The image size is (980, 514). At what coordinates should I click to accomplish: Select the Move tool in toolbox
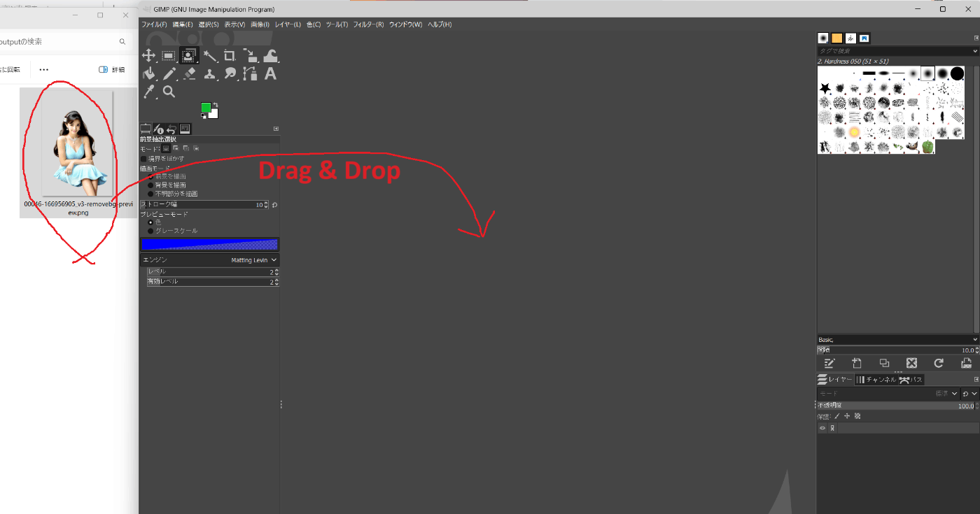tap(148, 56)
